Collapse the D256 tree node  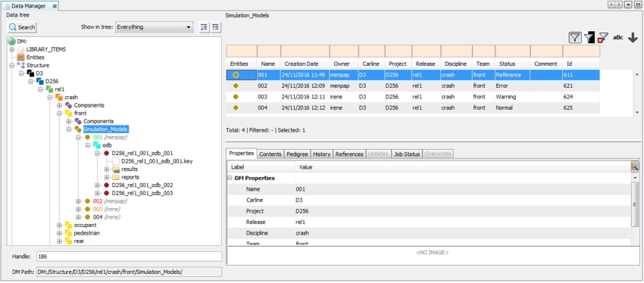(x=31, y=81)
